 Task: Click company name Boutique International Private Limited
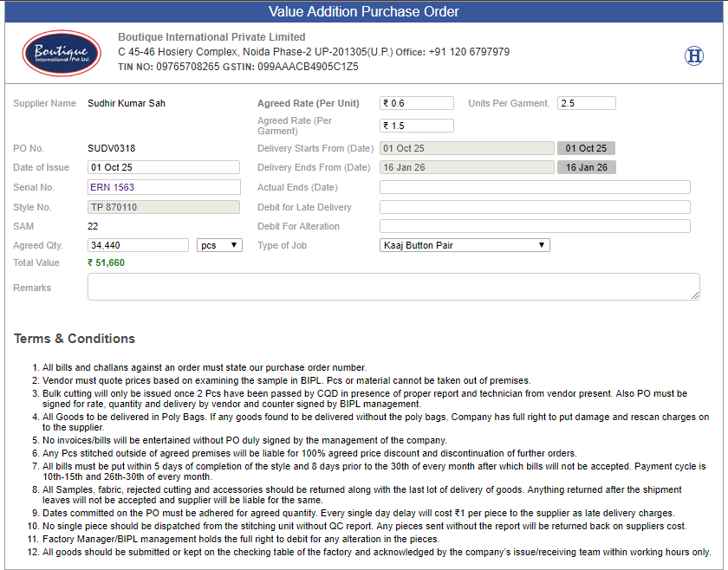[x=211, y=37]
